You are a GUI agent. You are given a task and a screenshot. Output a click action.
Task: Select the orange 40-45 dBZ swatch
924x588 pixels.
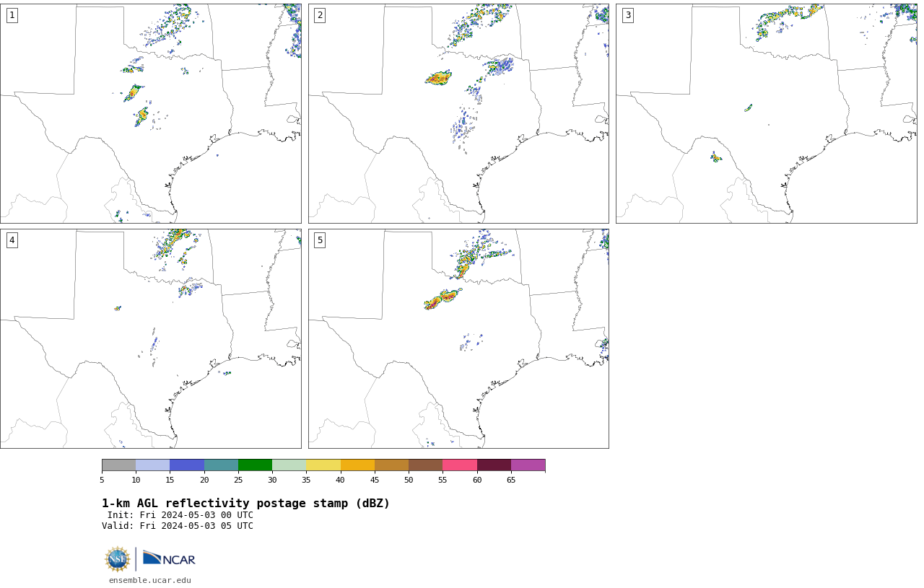pos(357,465)
